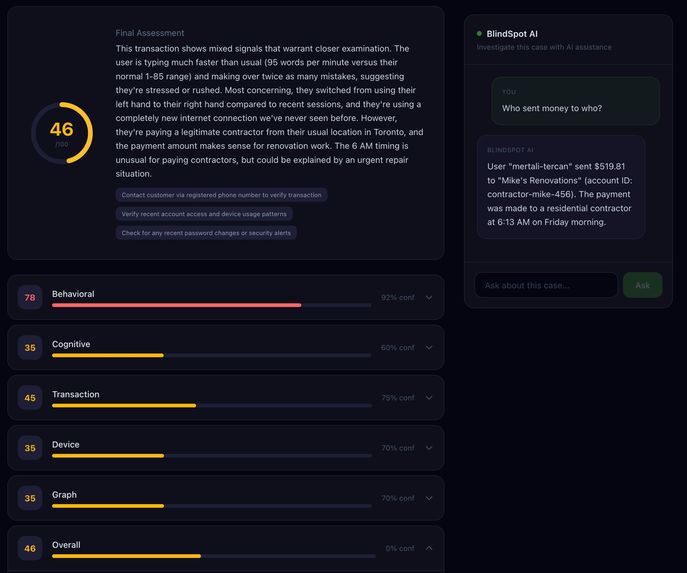Collapse the Overall section chevron
The image size is (687, 573).
click(429, 548)
